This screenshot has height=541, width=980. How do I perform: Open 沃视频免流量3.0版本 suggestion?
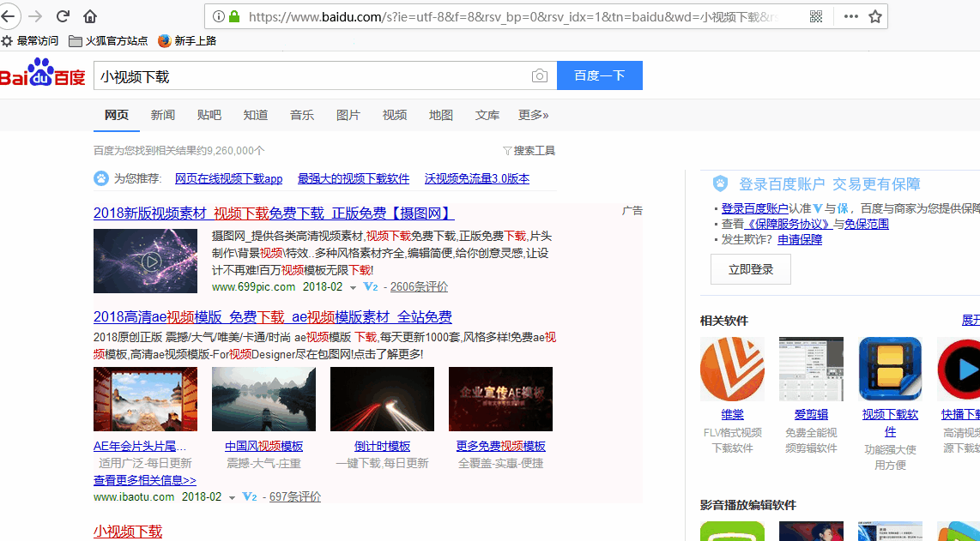point(477,178)
